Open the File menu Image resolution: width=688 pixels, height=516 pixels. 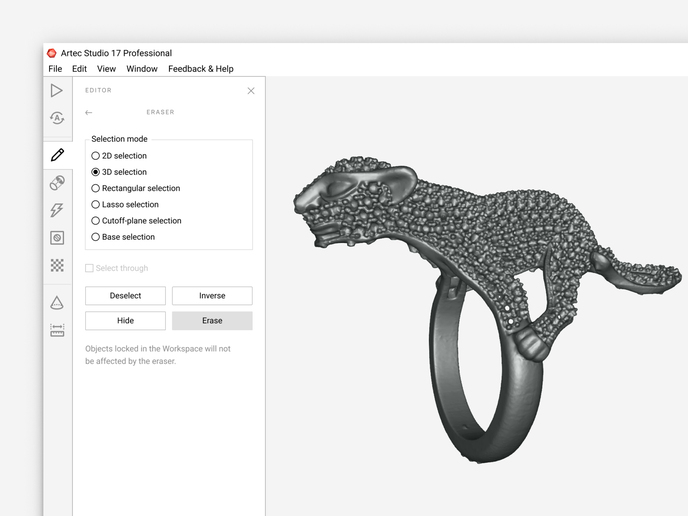[55, 69]
